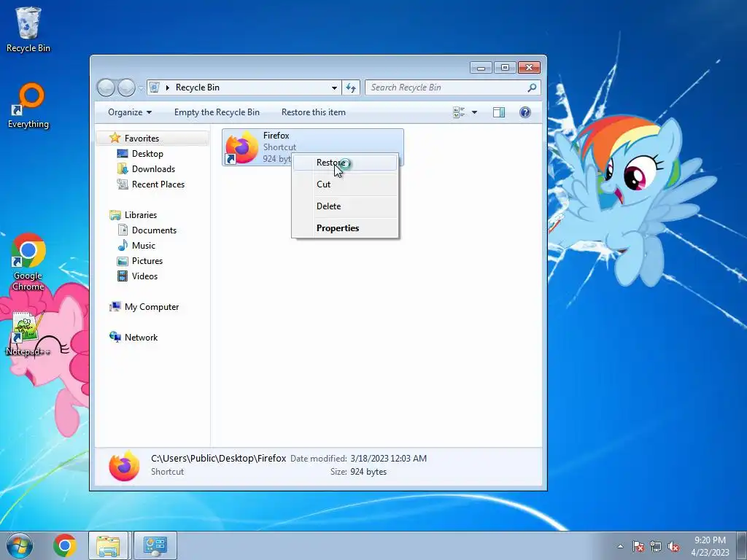The image size is (747, 560).
Task: Click the muted volume tray icon
Action: (x=673, y=546)
